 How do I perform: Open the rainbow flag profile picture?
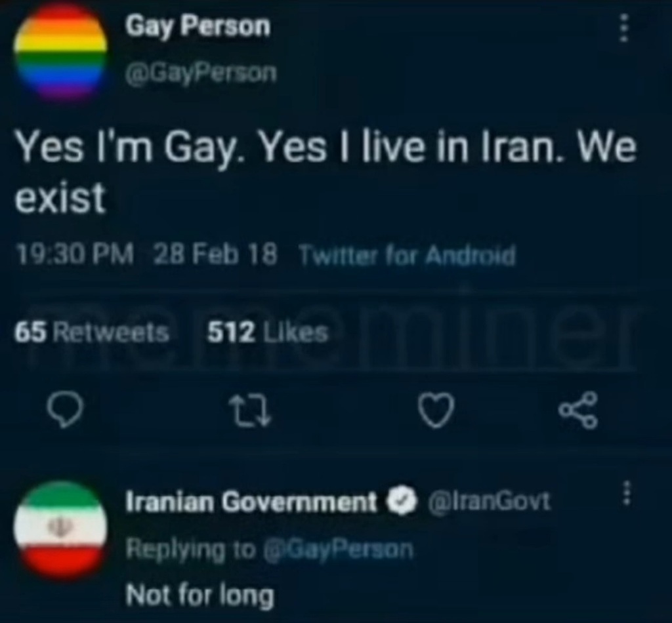click(x=60, y=52)
